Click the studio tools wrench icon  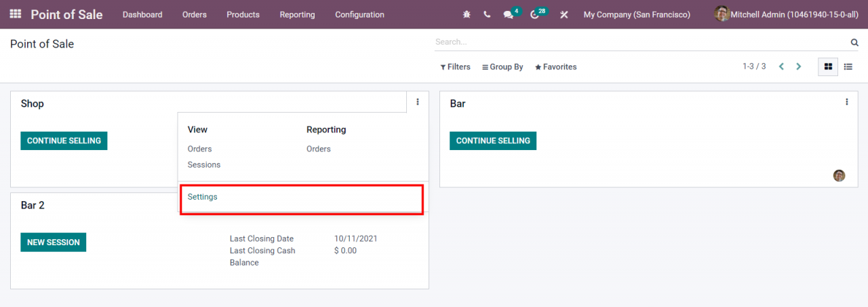tap(564, 14)
